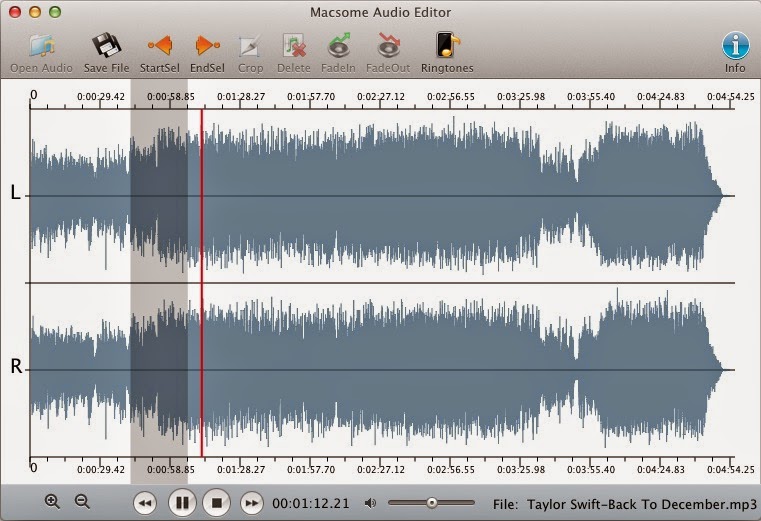Click top ruler at 0:00:29.42 mark
This screenshot has width=761, height=521.
click(101, 97)
